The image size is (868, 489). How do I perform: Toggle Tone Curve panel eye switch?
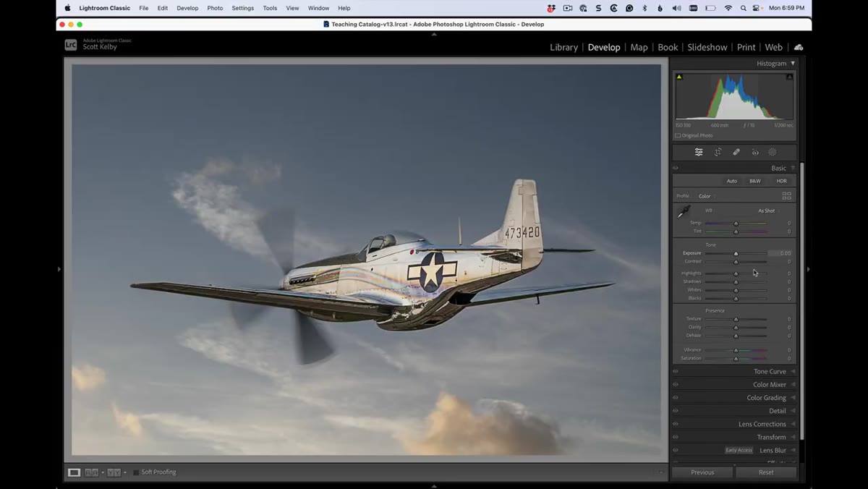point(676,372)
